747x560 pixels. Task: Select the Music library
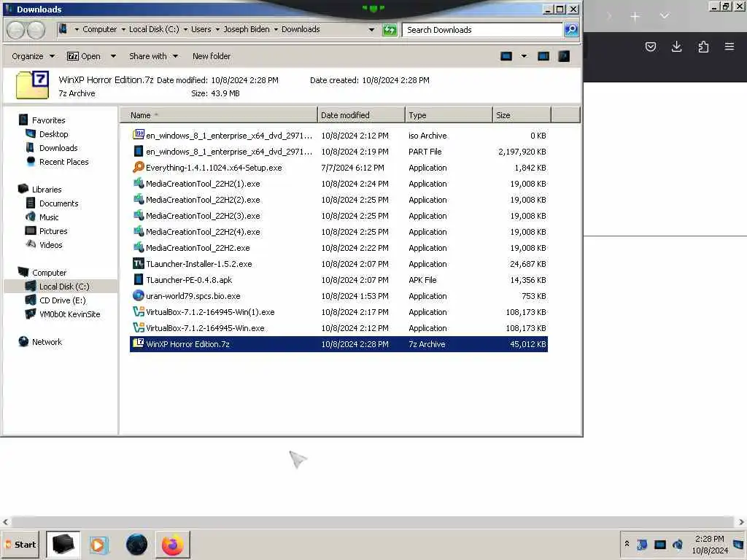pos(49,217)
